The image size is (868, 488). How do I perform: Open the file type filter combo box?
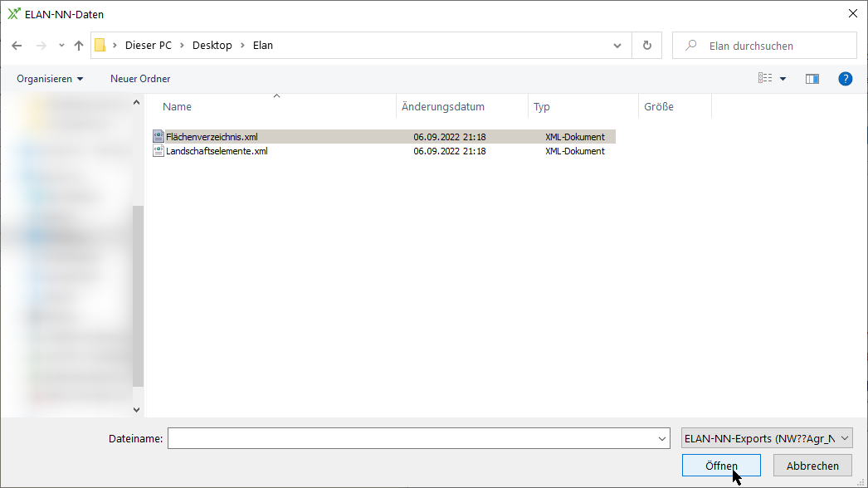pyautogui.click(x=766, y=438)
